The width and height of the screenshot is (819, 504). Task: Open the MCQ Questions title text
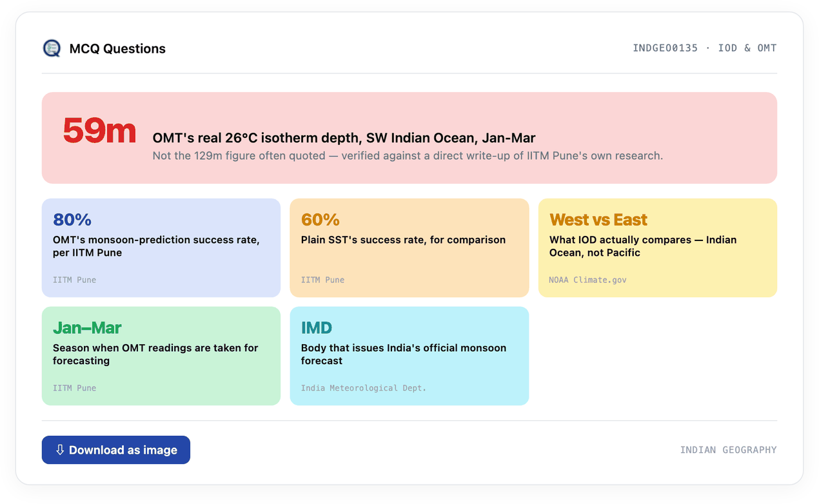pos(117,48)
